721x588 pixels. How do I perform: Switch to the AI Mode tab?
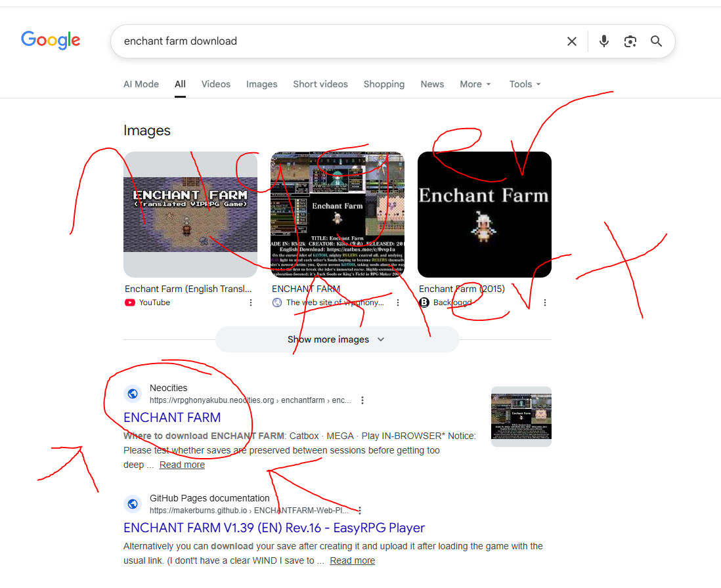click(x=141, y=84)
